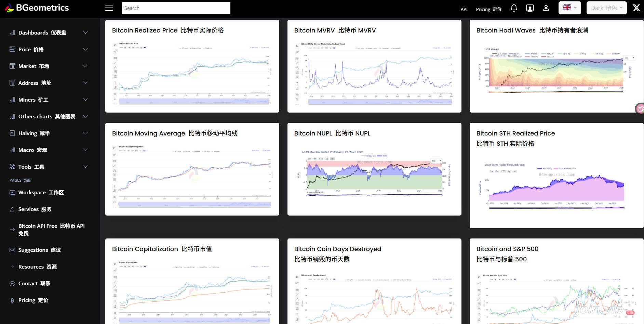
Task: Click into the Search input field
Action: coord(176,8)
